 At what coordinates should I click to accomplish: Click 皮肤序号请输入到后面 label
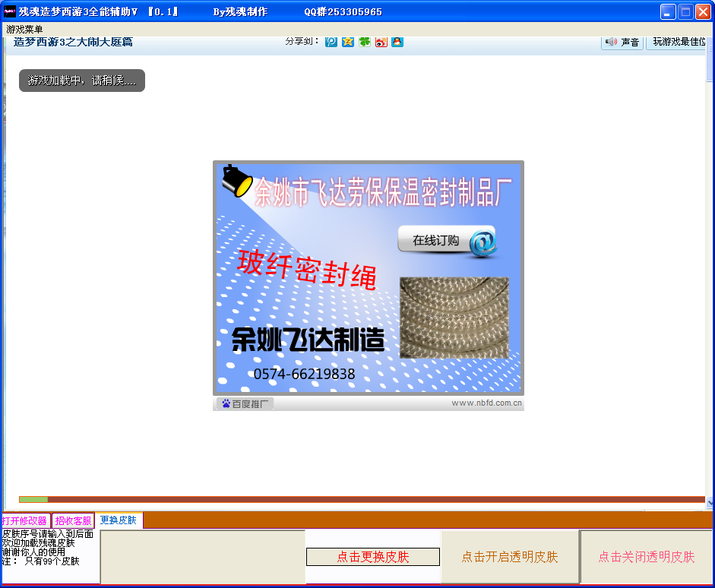(x=47, y=534)
